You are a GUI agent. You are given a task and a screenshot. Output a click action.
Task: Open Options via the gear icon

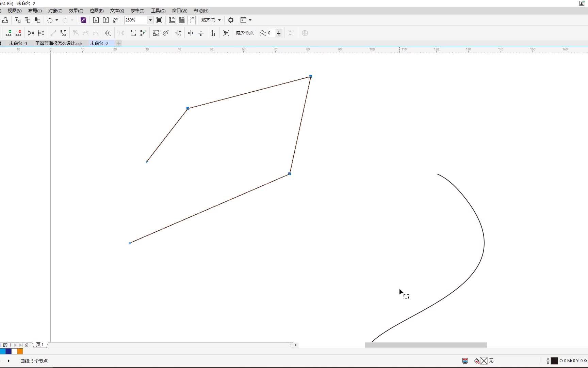231,20
